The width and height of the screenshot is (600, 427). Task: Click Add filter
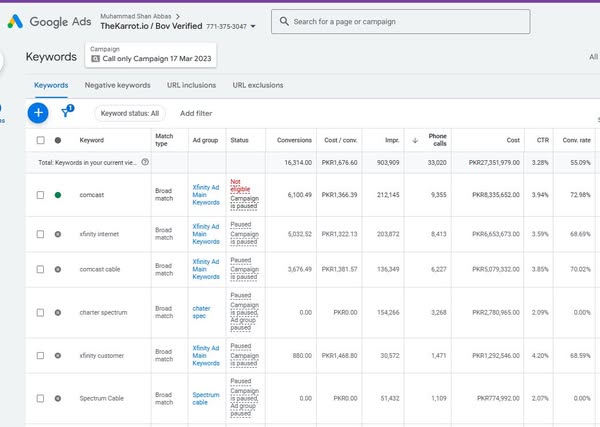point(196,113)
